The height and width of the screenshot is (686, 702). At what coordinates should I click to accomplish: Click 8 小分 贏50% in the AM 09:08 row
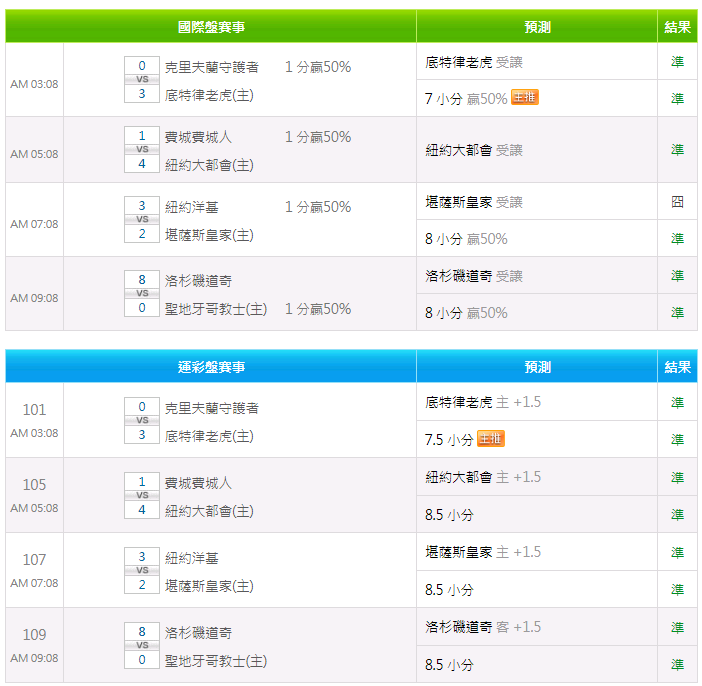pos(466,313)
